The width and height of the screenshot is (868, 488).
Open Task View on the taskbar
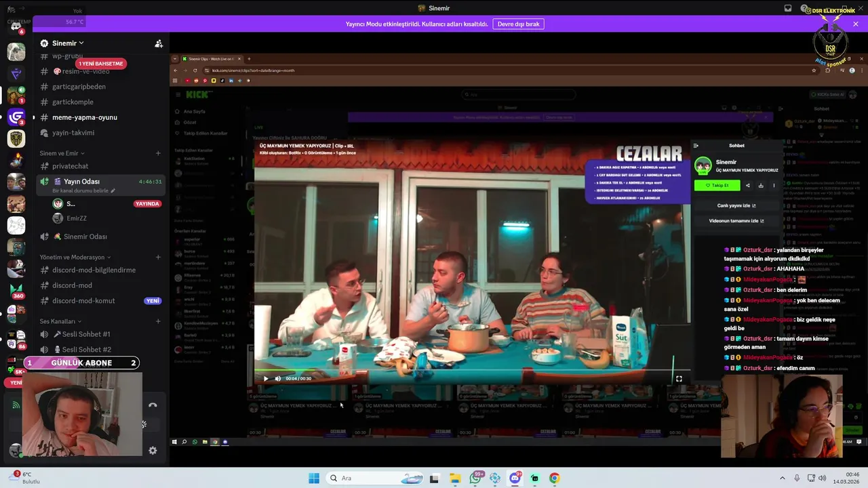[434, 479]
